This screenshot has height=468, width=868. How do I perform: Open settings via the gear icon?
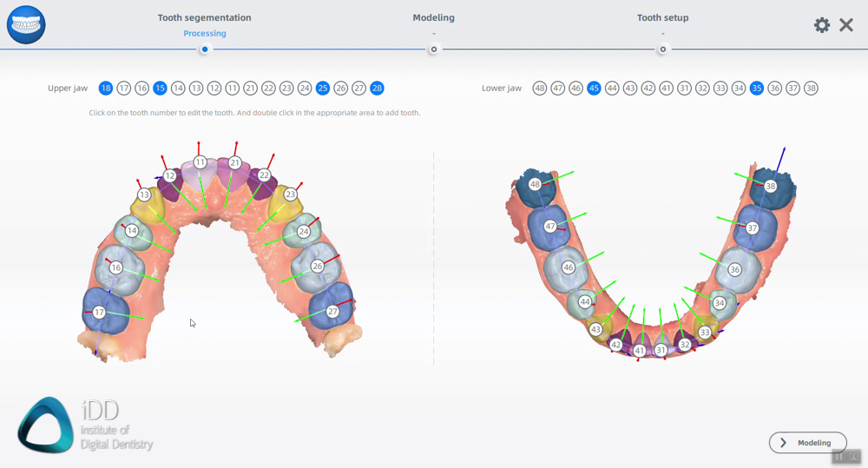click(821, 25)
